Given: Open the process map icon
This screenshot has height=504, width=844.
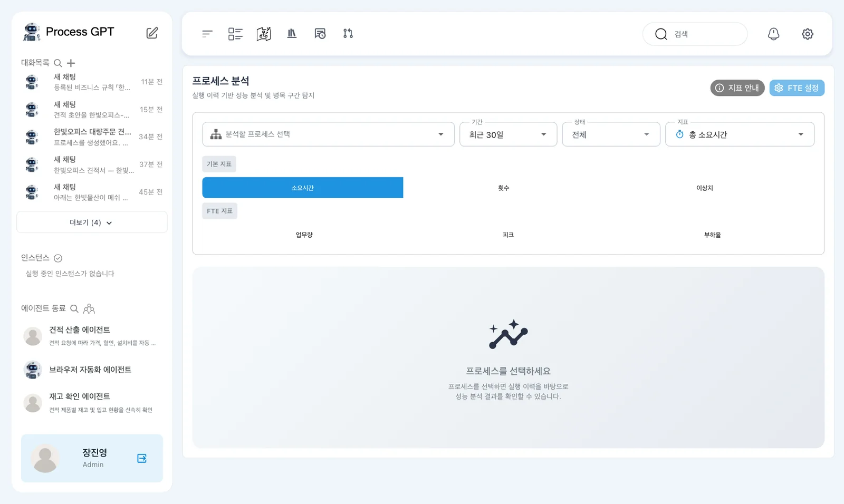Looking at the screenshot, I should [264, 34].
